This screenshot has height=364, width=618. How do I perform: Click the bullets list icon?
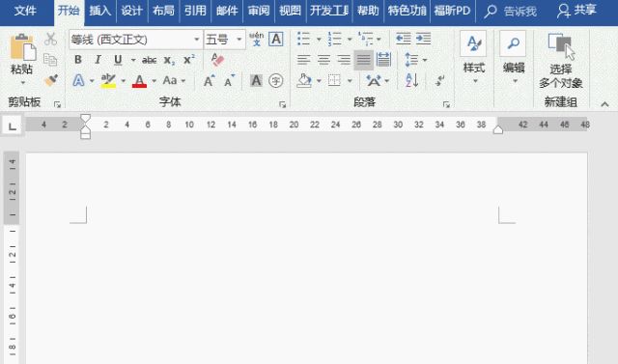[x=303, y=39]
